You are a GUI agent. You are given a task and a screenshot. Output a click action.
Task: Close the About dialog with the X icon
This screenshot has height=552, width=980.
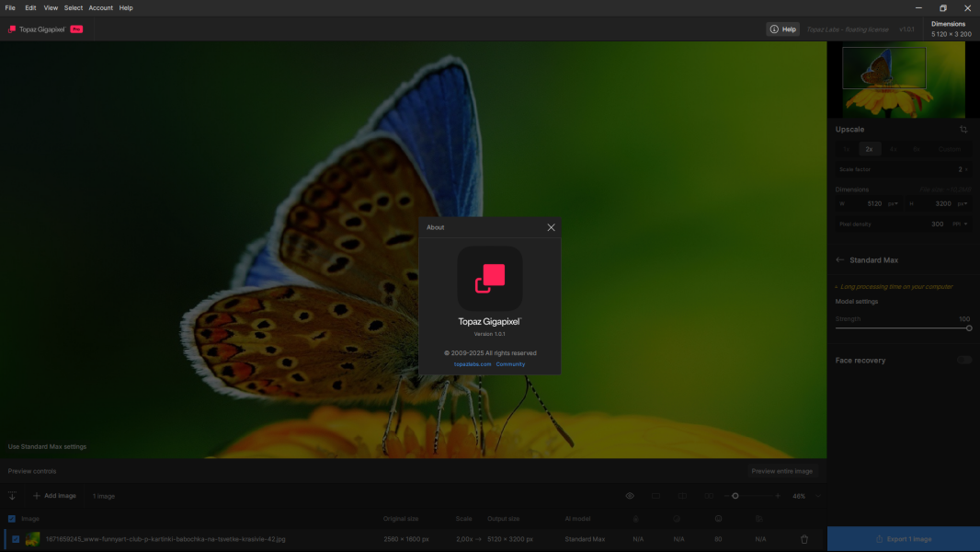(x=551, y=227)
